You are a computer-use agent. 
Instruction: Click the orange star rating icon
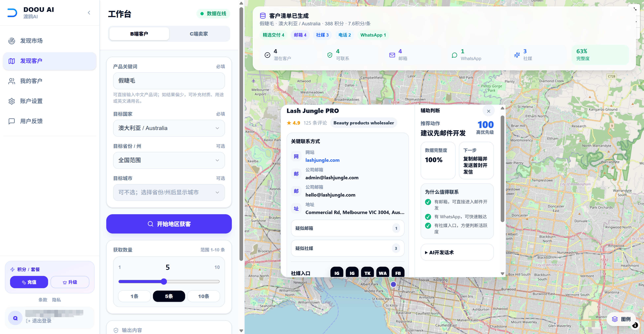pos(289,123)
